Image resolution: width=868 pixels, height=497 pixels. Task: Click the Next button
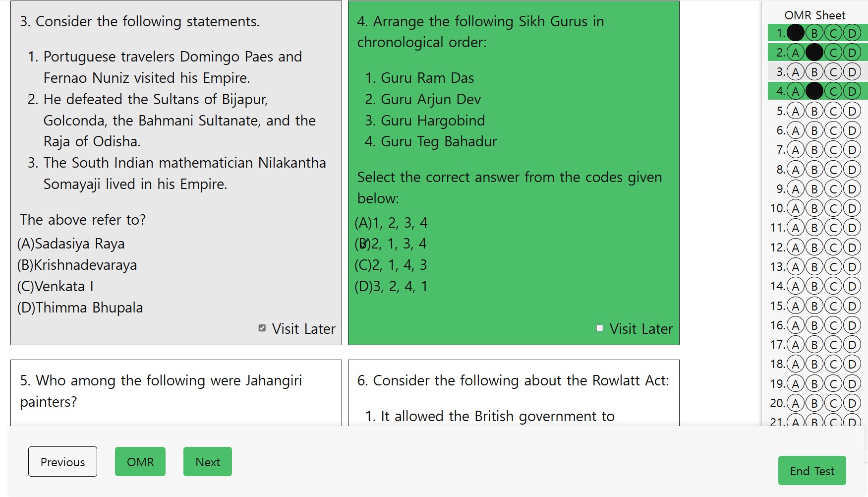[207, 462]
